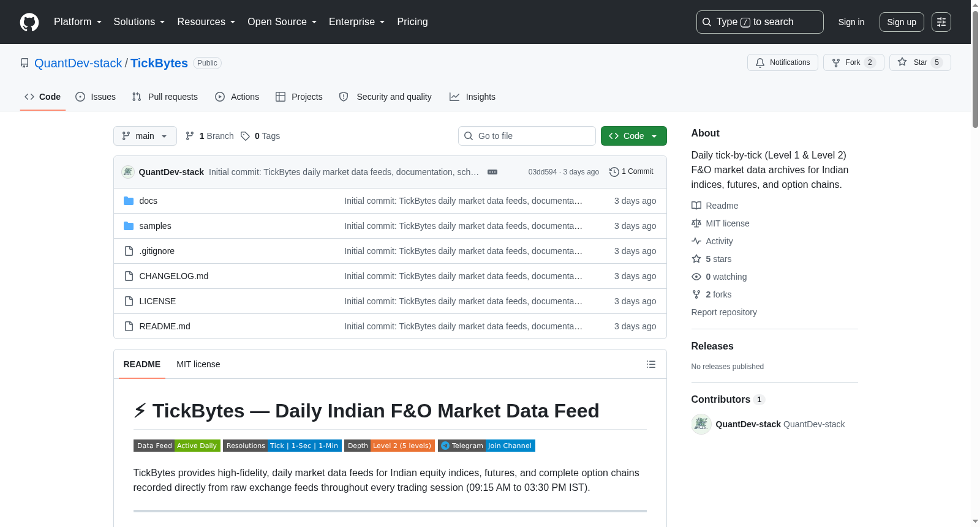This screenshot has height=527, width=980.
Task: Open the LICENSE file
Action: click(x=157, y=301)
